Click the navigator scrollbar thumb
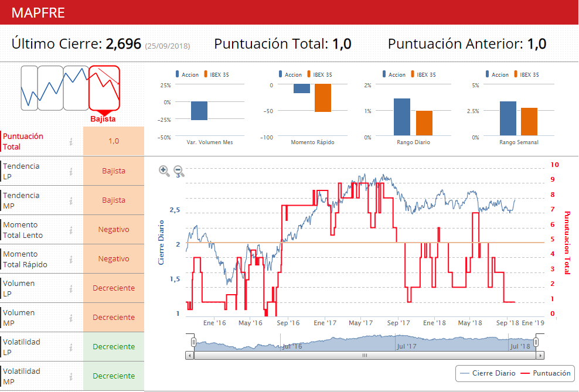 pos(365,356)
